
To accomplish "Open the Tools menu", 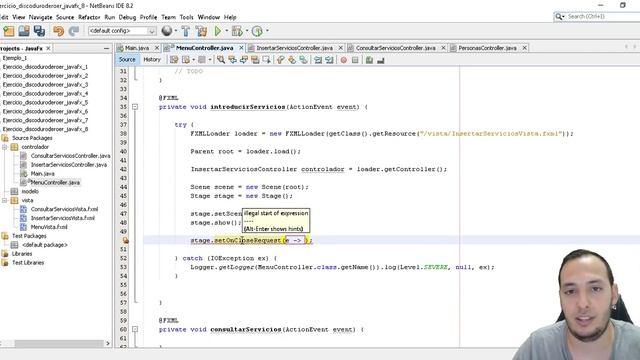I will pos(186,17).
